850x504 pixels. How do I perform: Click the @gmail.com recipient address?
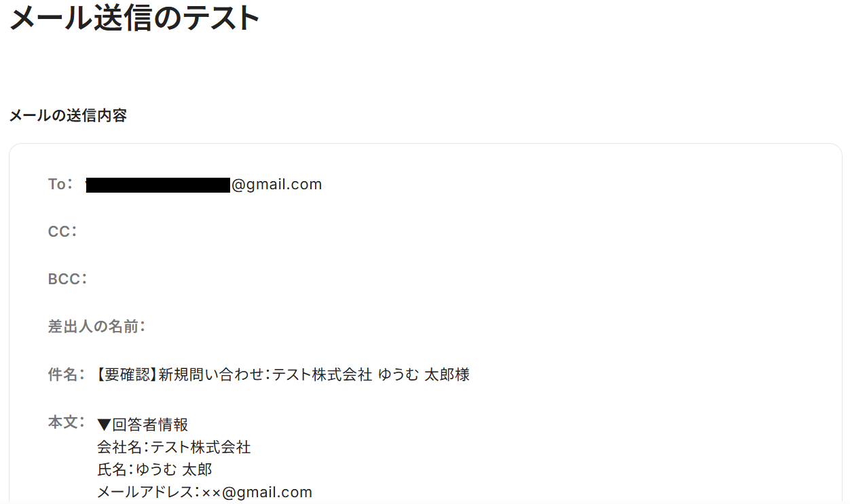click(x=277, y=185)
